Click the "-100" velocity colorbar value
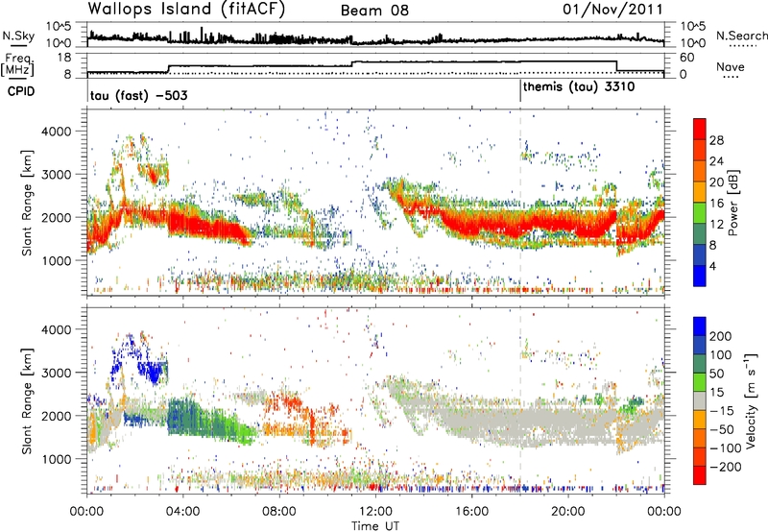768x532 pixels. (726, 447)
